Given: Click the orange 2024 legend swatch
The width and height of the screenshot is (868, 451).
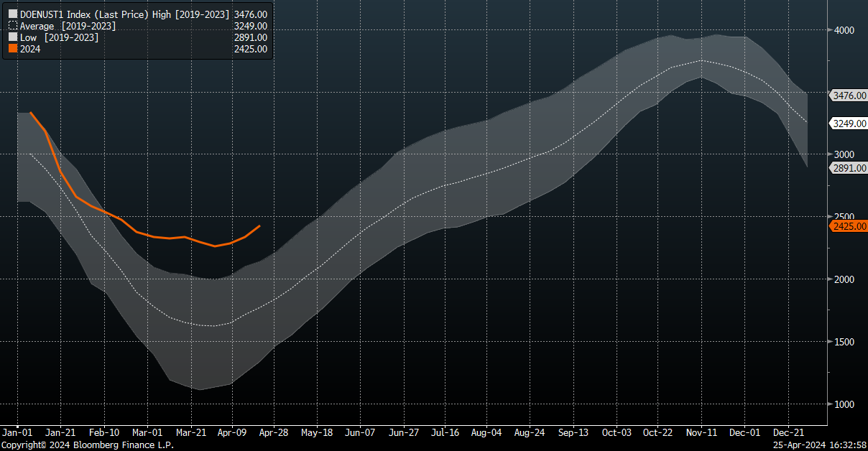Looking at the screenshot, I should tap(12, 50).
